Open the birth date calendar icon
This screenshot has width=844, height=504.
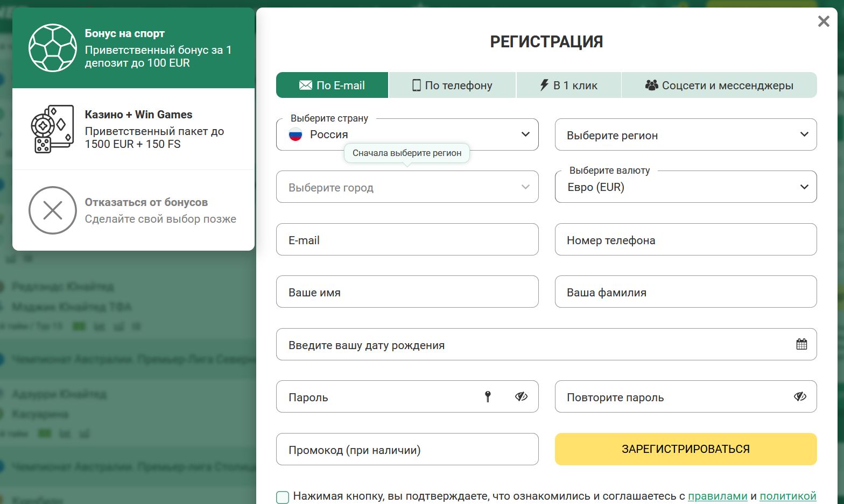(x=801, y=344)
